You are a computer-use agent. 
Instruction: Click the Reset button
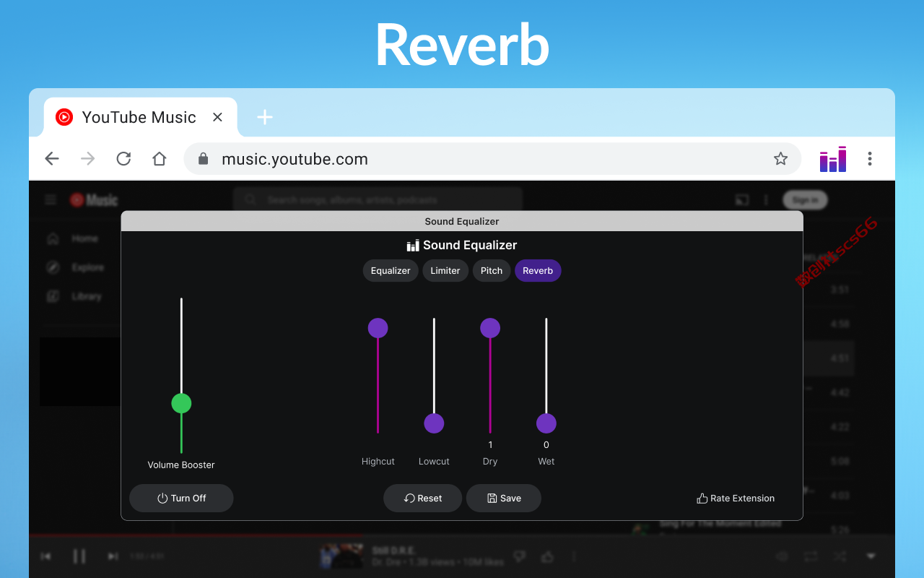click(422, 499)
